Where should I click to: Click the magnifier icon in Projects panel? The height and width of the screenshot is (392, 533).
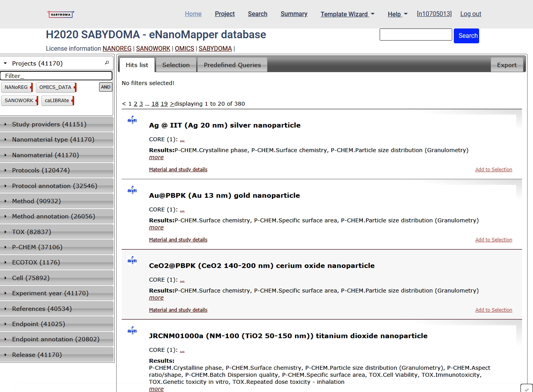point(107,63)
